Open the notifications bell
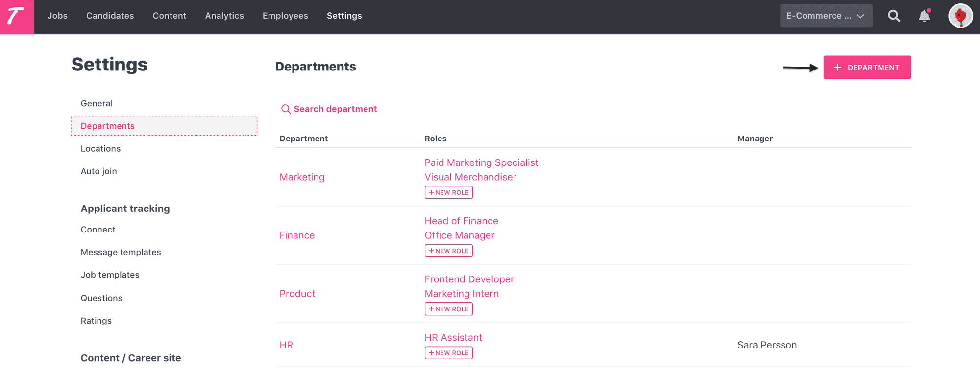980x371 pixels. pyautogui.click(x=924, y=16)
